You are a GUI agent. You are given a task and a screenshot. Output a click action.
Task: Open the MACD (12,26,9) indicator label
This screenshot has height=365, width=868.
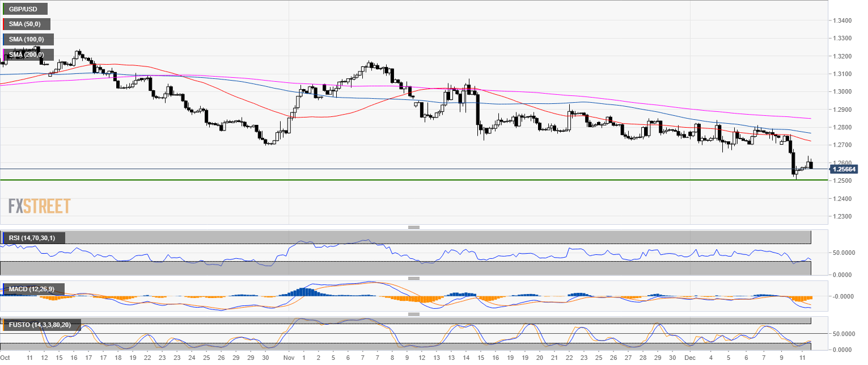click(32, 290)
